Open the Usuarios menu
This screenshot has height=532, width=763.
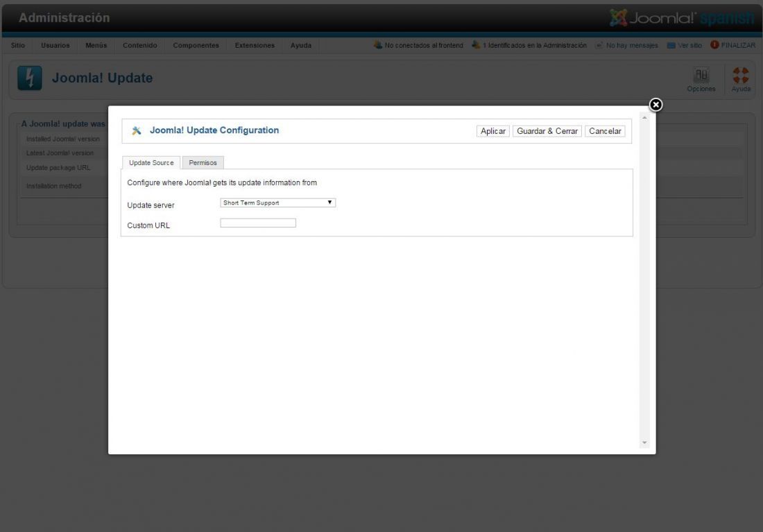click(x=55, y=45)
